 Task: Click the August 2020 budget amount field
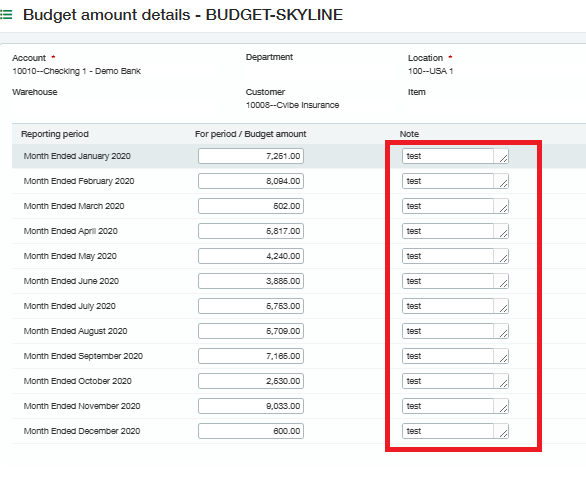[x=251, y=331]
